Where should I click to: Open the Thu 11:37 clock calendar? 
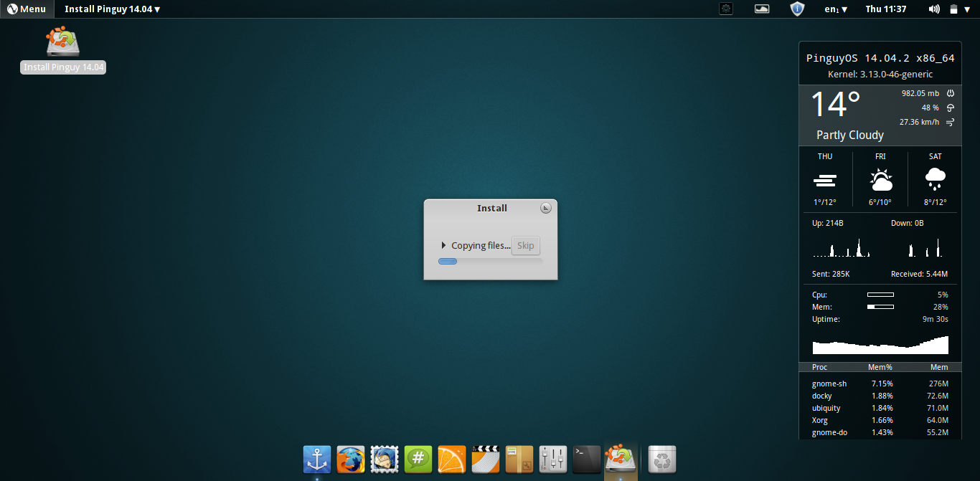click(x=886, y=9)
